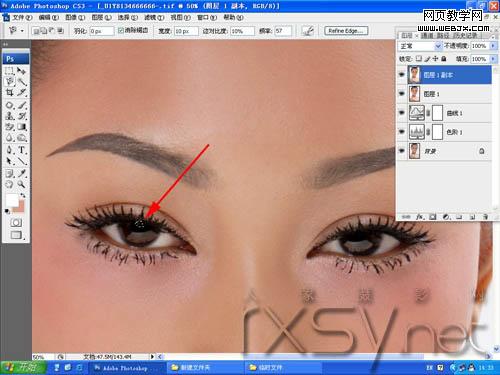
Task: Click the layer style fx icon
Action: (420, 217)
